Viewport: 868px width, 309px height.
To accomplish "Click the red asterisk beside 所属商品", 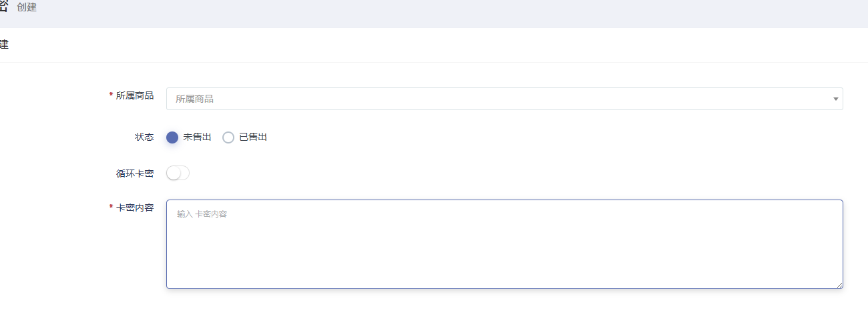I will pos(111,95).
